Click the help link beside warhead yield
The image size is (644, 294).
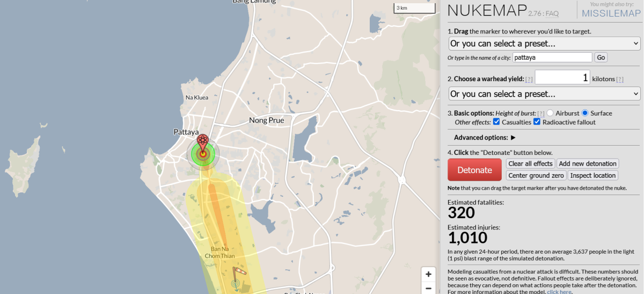[x=529, y=79]
